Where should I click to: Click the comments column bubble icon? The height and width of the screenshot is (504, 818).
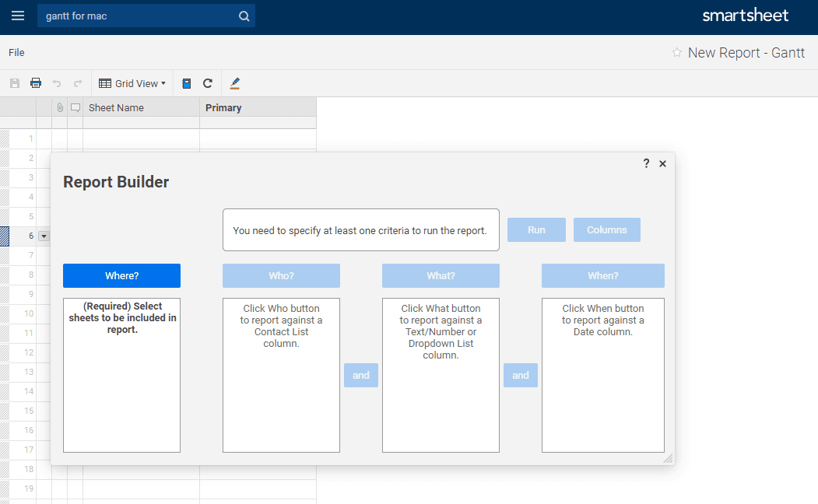pyautogui.click(x=75, y=108)
